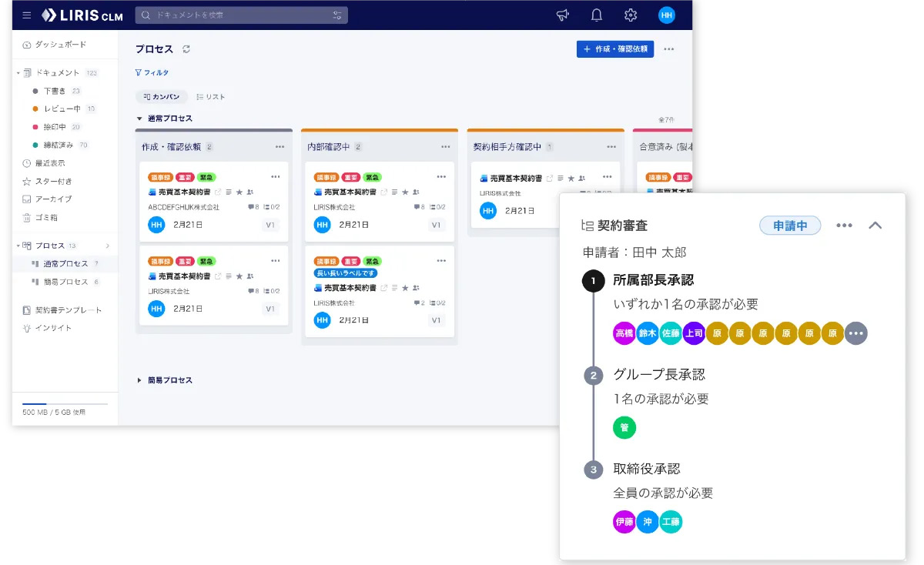Open the bell notifications icon
This screenshot has height=565, width=924.
596,15
